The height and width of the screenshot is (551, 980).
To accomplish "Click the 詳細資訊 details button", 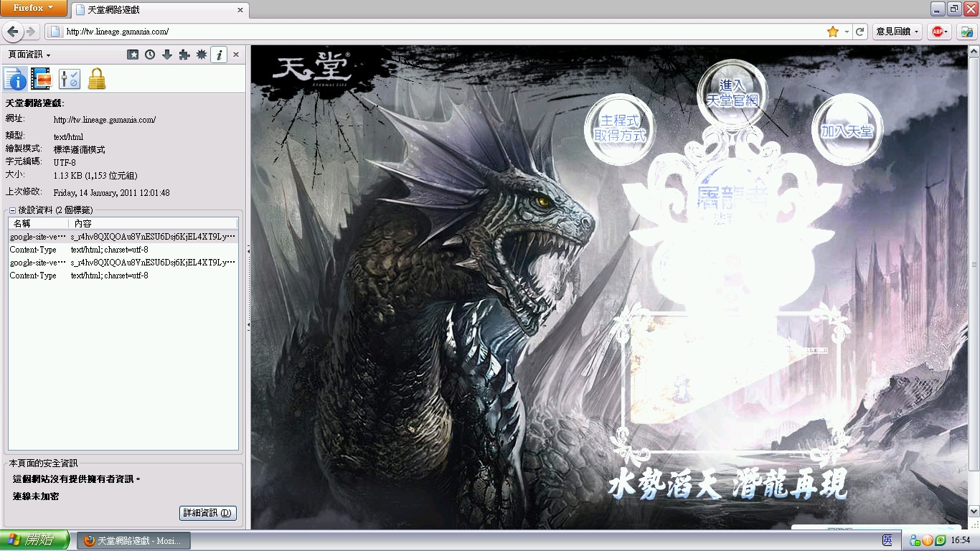I will click(x=207, y=513).
